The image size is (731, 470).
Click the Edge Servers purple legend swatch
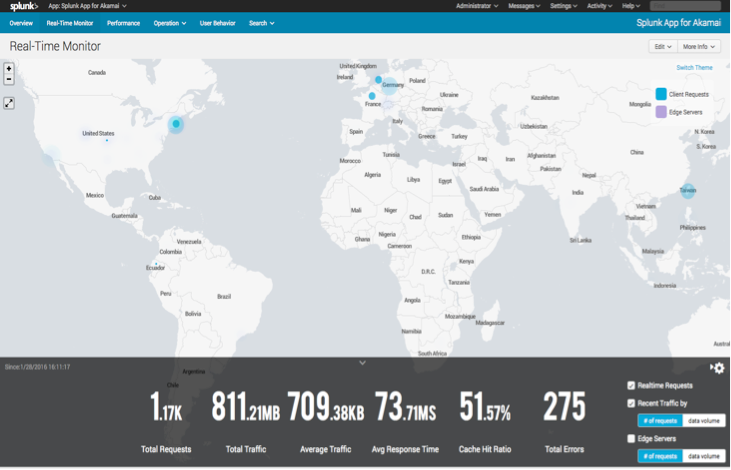coord(661,112)
